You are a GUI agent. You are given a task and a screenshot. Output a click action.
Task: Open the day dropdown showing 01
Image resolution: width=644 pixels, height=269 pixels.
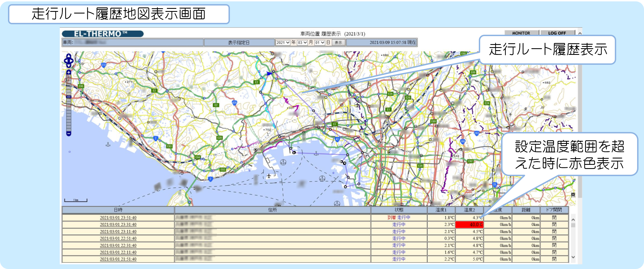tap(320, 42)
